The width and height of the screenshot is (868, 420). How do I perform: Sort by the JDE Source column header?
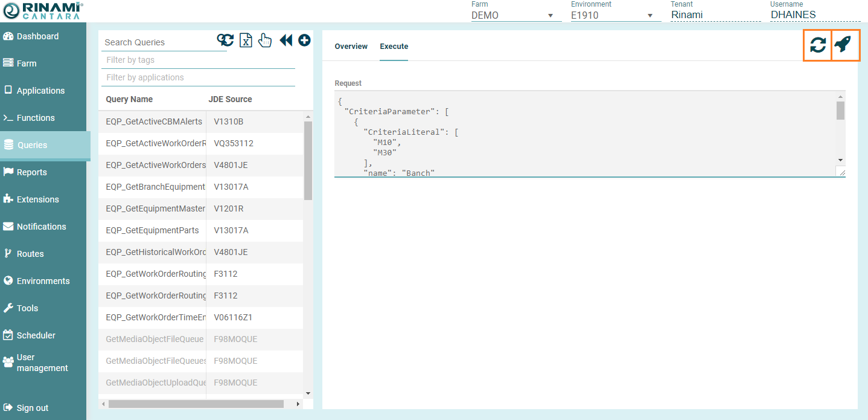230,99
